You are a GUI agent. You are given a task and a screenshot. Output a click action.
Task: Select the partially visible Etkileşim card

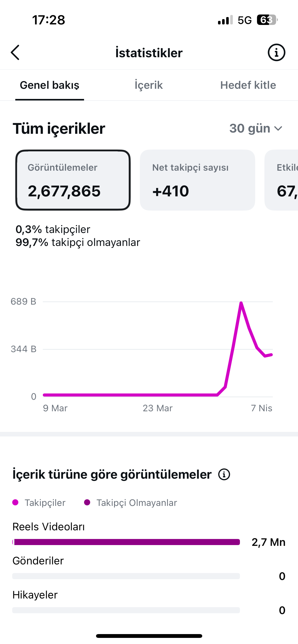[x=281, y=180]
